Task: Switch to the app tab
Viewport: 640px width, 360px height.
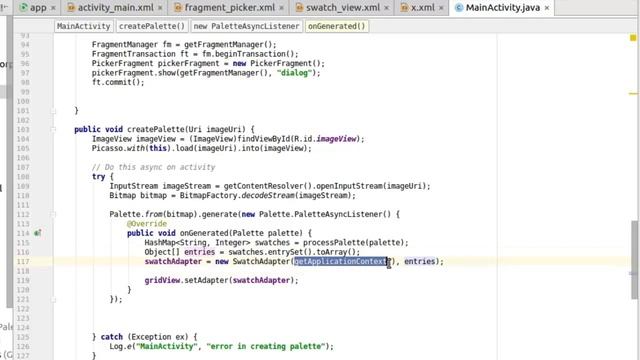Action: coord(38,7)
